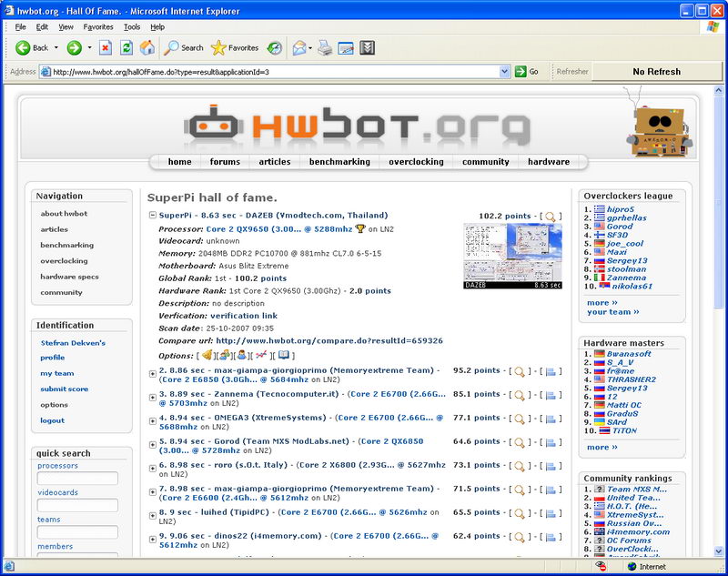Click the videocards quick search field

point(77,505)
